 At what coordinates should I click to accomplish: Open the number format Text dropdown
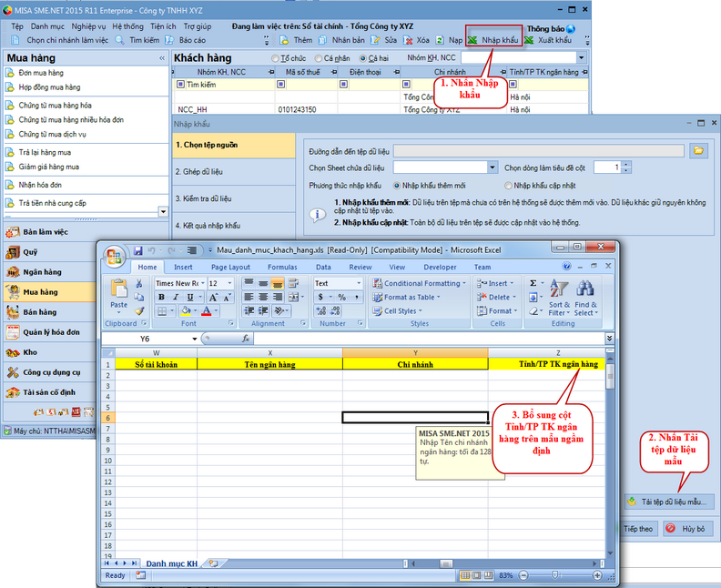click(359, 283)
